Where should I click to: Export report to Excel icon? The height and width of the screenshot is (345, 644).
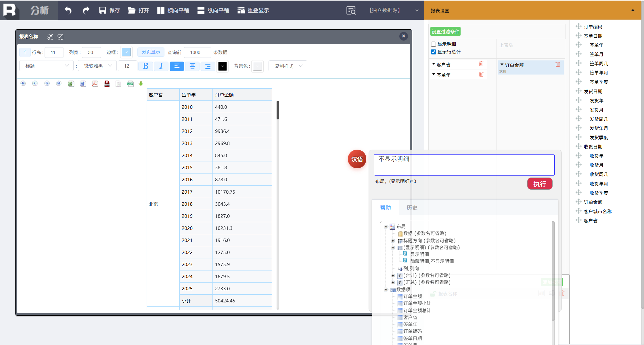coord(71,84)
